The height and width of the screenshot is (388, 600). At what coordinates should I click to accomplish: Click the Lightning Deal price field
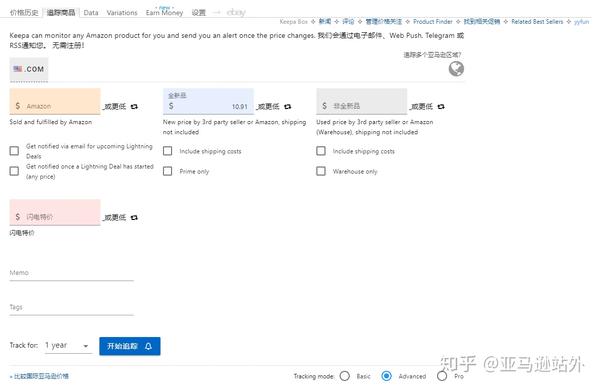(x=55, y=212)
